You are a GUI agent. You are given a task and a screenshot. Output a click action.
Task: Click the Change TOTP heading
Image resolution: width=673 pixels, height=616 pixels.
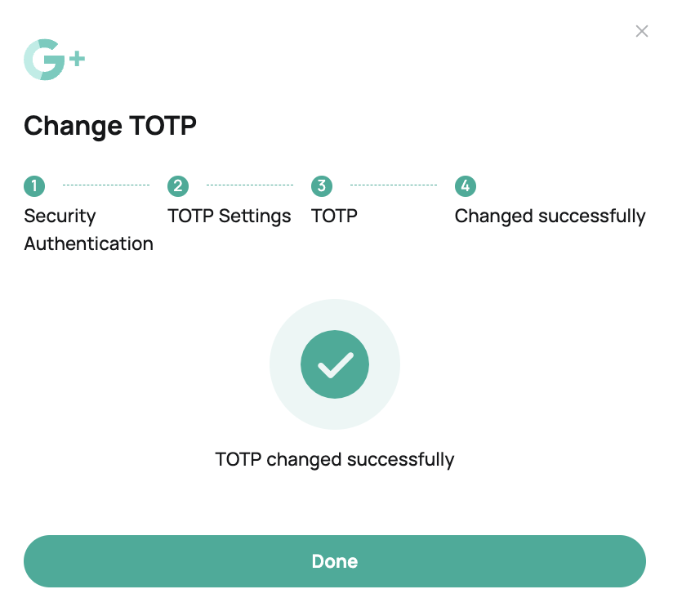(110, 126)
